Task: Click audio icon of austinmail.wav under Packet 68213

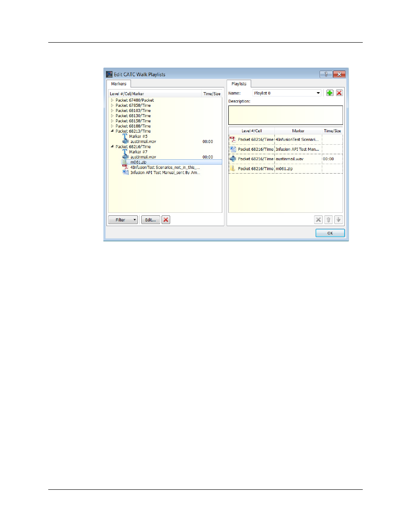Action: click(x=125, y=141)
